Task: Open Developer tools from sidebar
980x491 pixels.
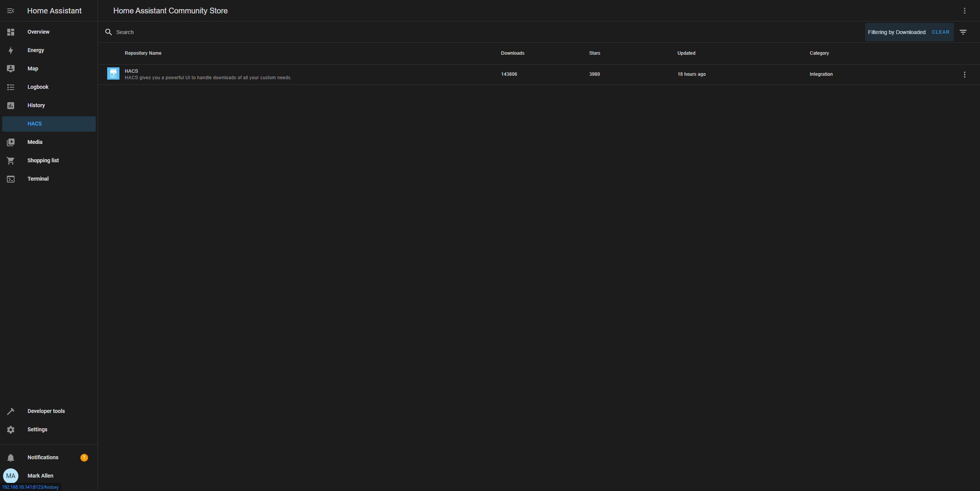Action: (46, 411)
